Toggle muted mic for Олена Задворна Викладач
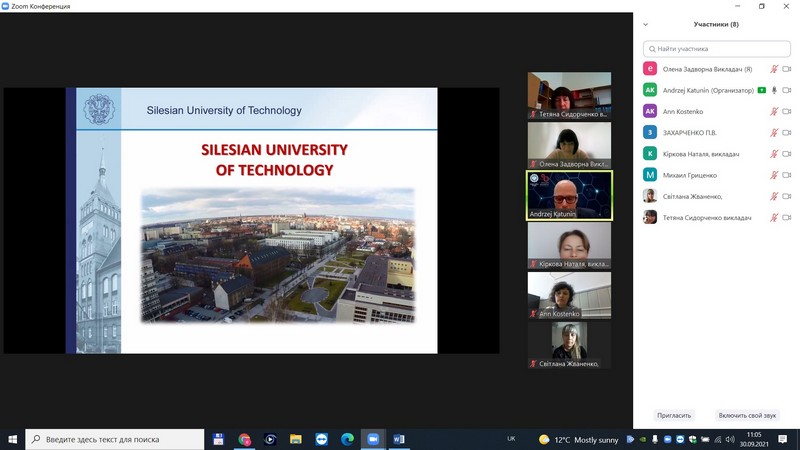 click(773, 69)
